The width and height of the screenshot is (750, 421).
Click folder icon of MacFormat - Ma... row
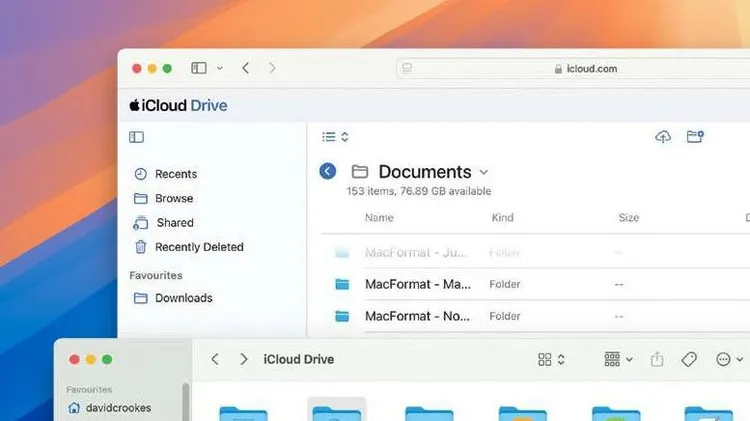point(342,285)
